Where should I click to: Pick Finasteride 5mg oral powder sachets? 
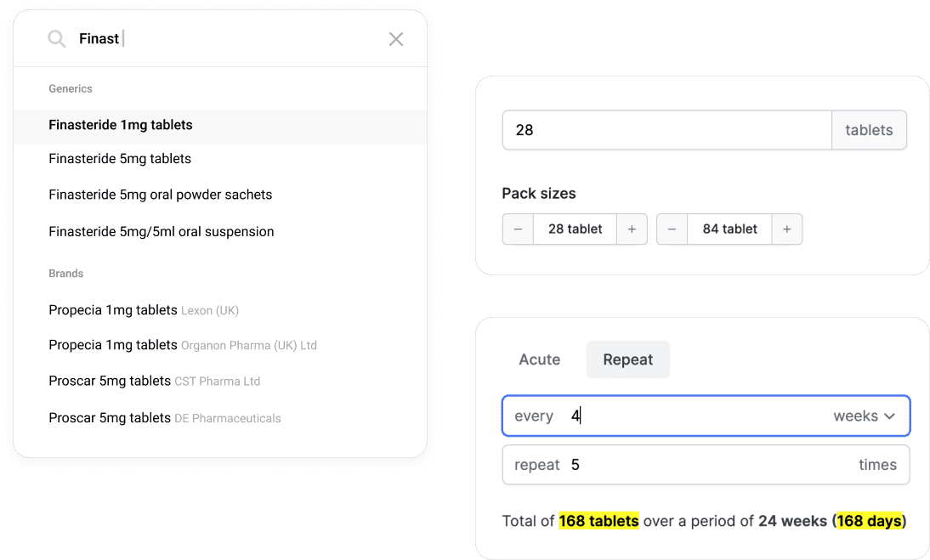coord(161,195)
